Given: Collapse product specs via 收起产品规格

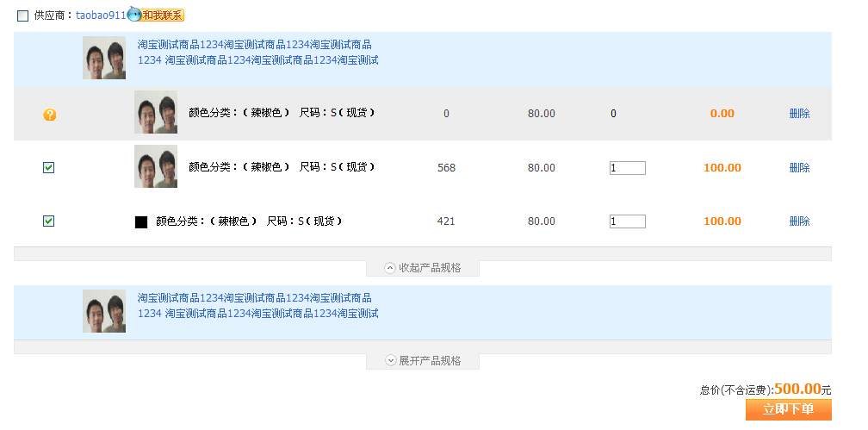Looking at the screenshot, I should point(429,268).
